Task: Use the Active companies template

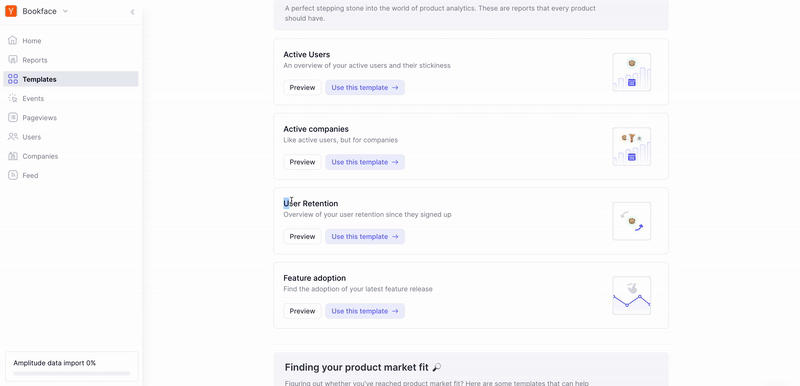Action: [x=365, y=162]
